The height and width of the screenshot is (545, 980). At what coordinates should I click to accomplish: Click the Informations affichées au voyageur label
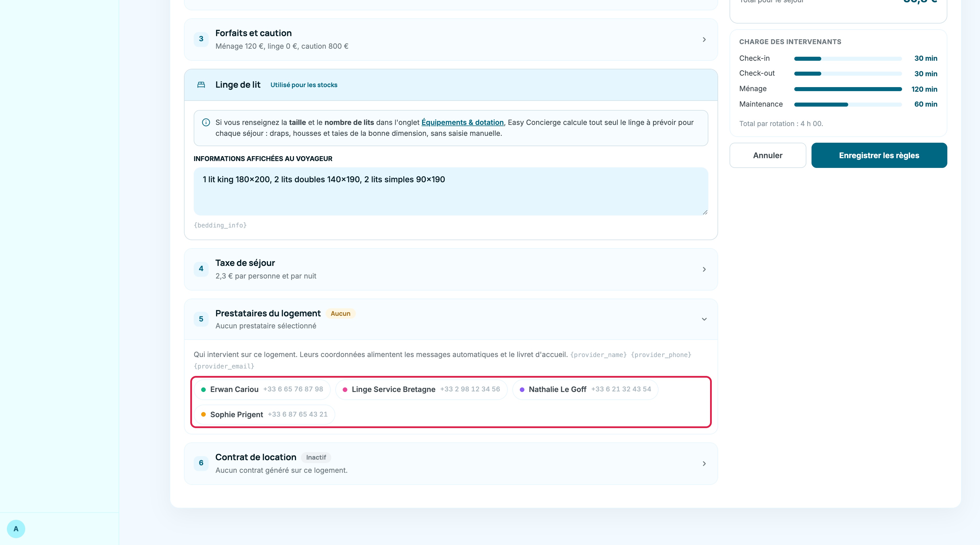tap(262, 158)
